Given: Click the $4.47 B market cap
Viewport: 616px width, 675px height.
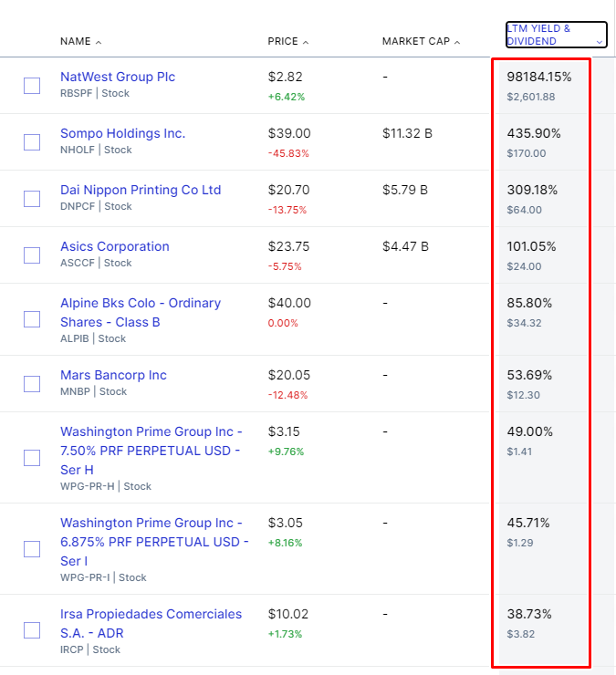Looking at the screenshot, I should click(x=405, y=246).
